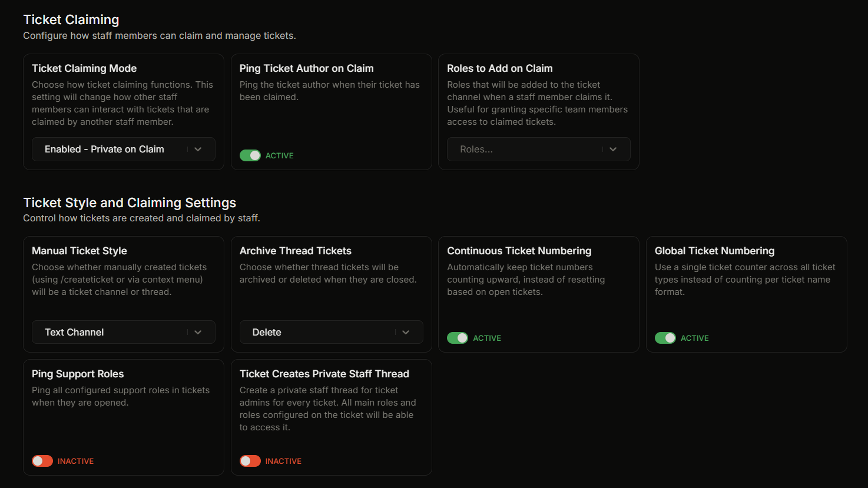
Task: Click INACTIVE label under Ping Support Roles
Action: point(76,461)
